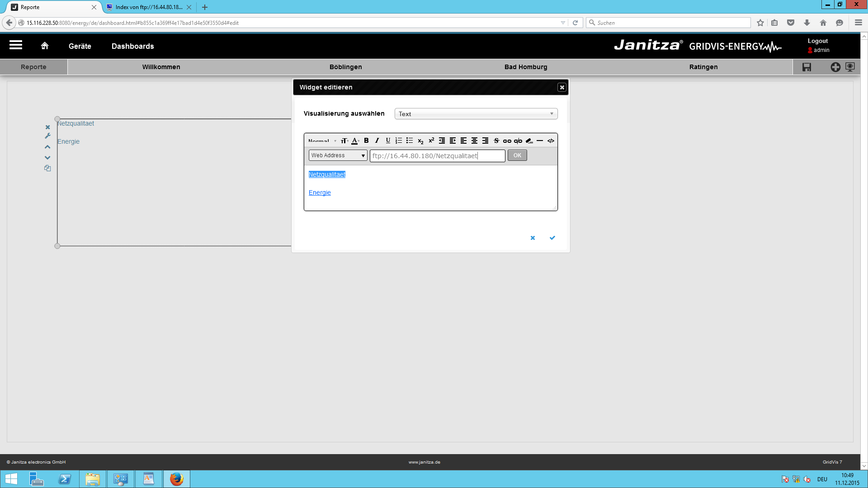Screen dimensions: 868x488
Task: Toggle bold formatting in editor
Action: point(366,141)
